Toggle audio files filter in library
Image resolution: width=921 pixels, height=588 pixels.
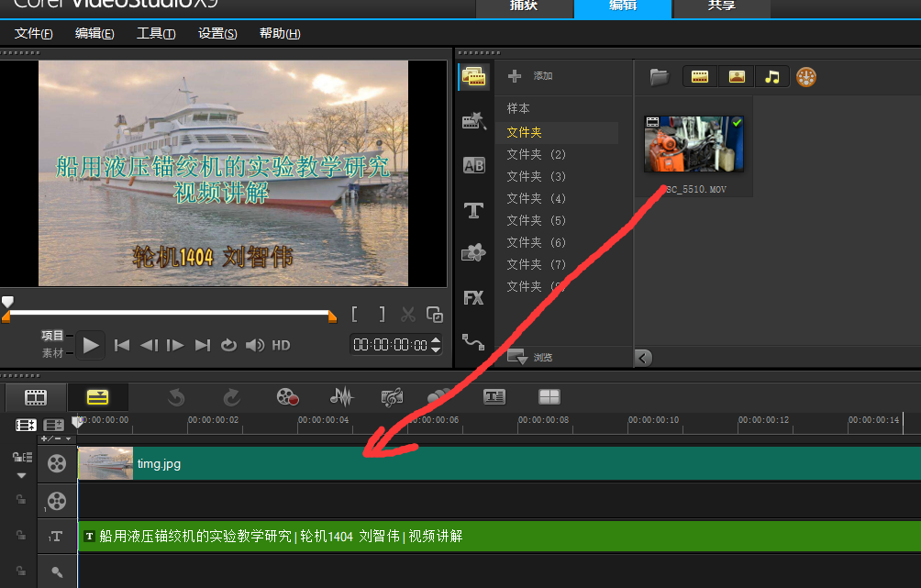coord(771,77)
